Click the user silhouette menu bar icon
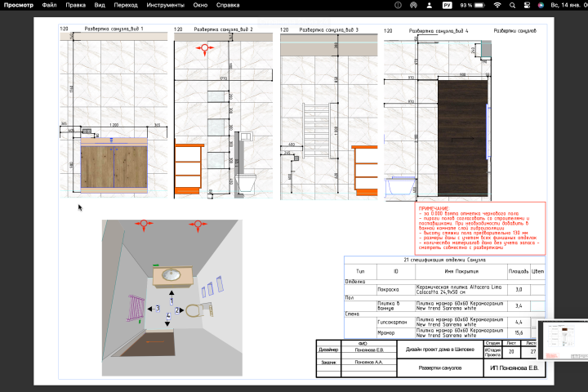This screenshot has width=588, height=392. pos(430,5)
